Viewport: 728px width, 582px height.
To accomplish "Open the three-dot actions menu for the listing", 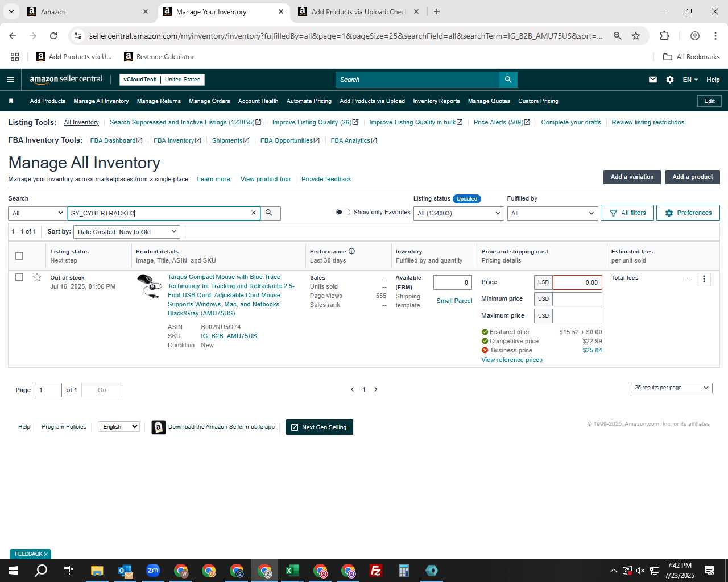I will [704, 279].
